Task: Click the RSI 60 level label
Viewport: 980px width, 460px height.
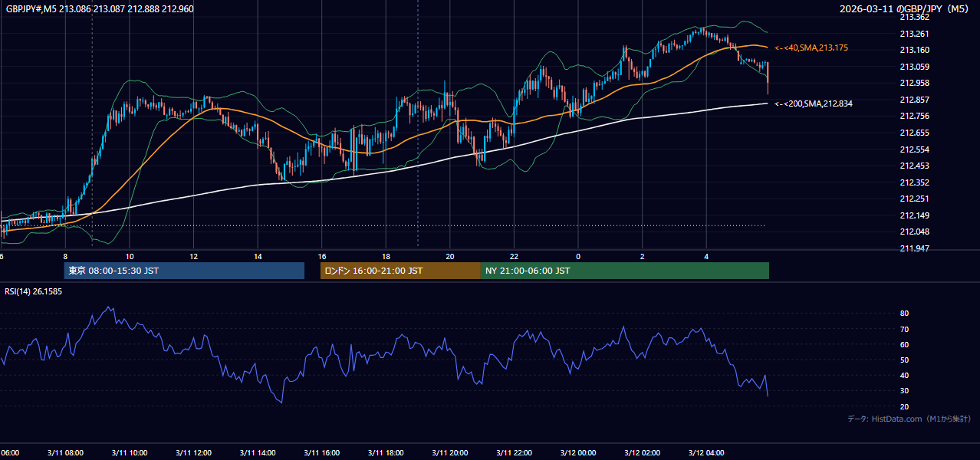Action: click(904, 344)
